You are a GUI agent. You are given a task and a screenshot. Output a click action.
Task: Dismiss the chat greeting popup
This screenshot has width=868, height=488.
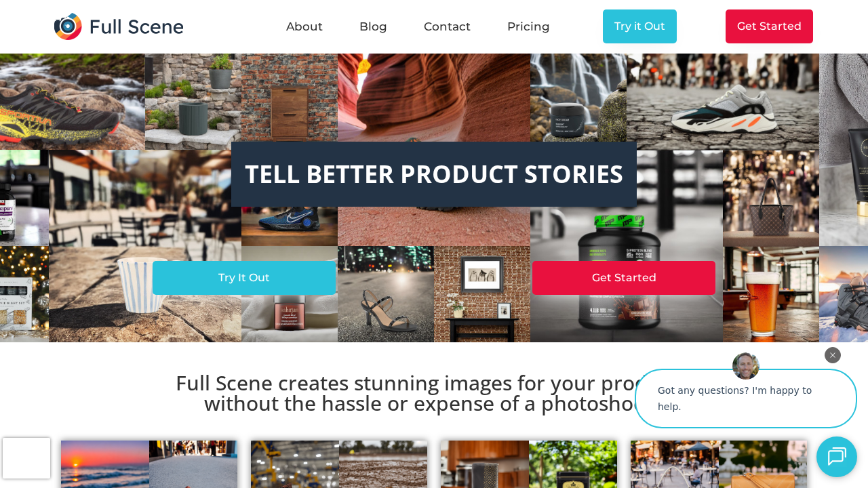[833, 355]
